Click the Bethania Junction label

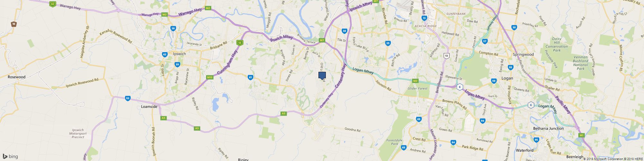tap(548, 128)
